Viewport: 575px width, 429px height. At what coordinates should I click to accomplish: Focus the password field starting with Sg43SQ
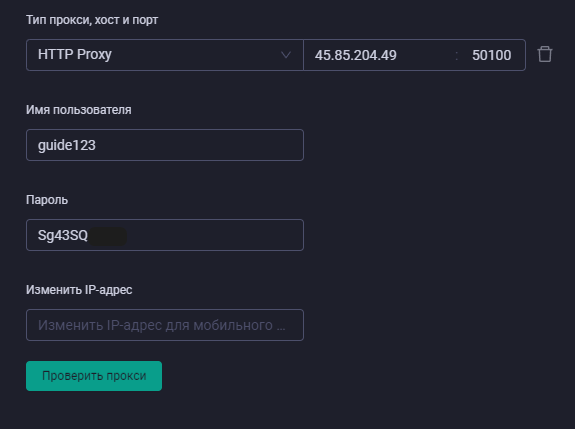point(165,235)
